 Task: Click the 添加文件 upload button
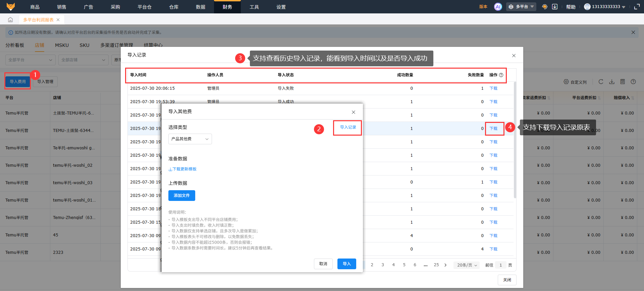[182, 196]
